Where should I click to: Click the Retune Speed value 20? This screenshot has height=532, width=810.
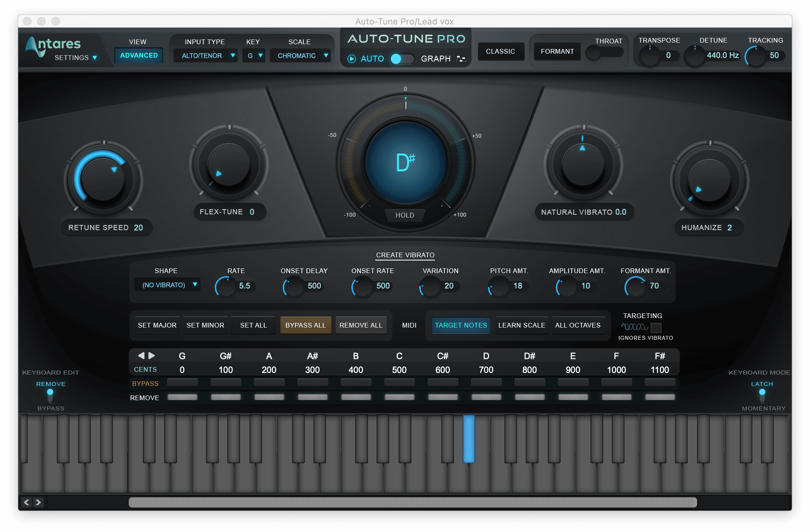(x=139, y=228)
